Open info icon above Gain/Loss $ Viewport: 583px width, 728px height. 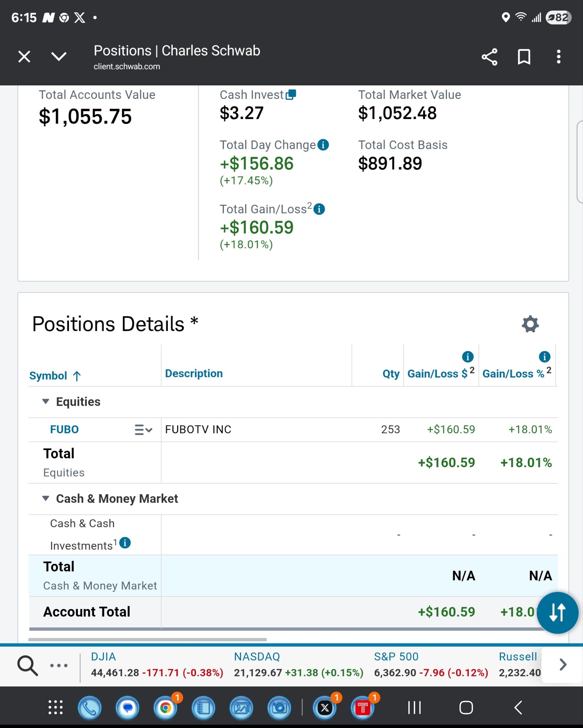pyautogui.click(x=468, y=356)
